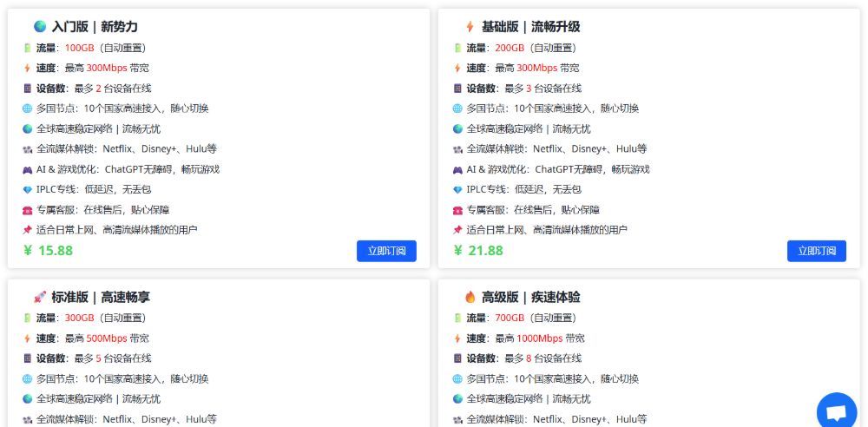Click the 200GB traffic value

[510, 49]
